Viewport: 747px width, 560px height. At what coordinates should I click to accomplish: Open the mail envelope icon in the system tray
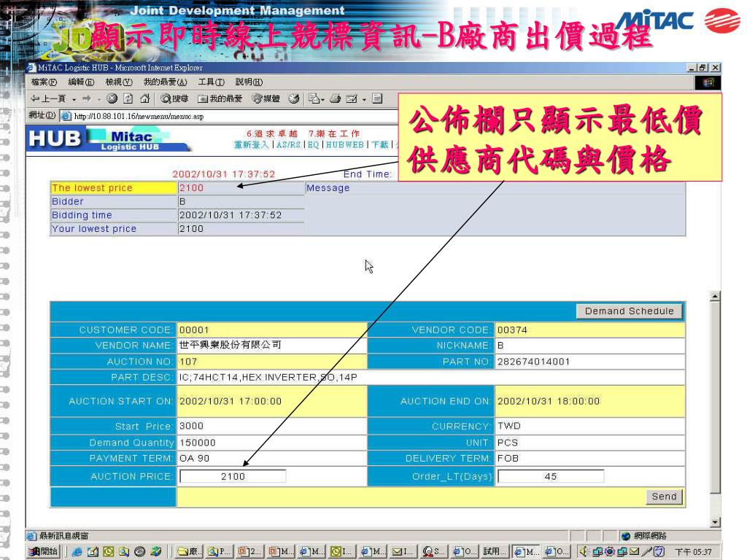coord(634,551)
